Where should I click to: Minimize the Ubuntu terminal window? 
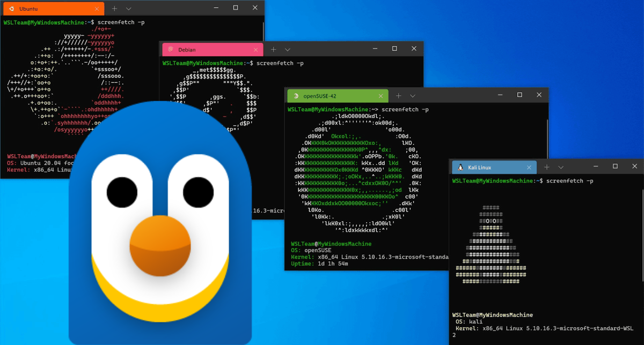pos(216,8)
